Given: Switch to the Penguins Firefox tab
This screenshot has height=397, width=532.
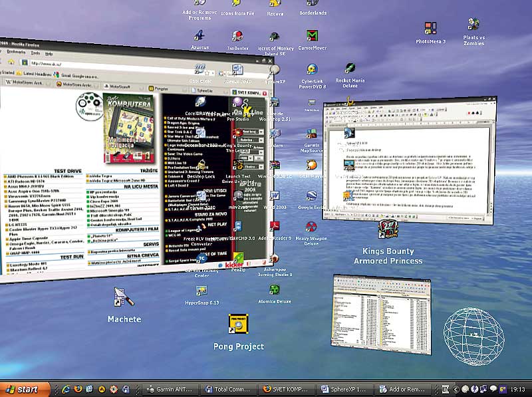Looking at the screenshot, I should tap(166, 88).
